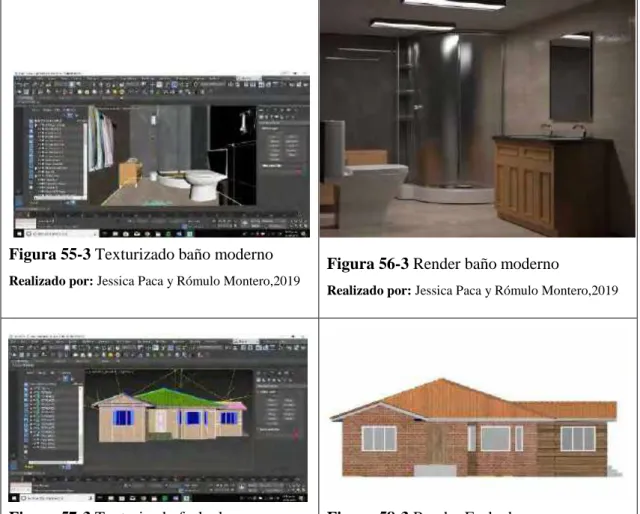Open the primitives type dropdown, facade screenshot
This screenshot has width=640, height=514.
(280, 386)
